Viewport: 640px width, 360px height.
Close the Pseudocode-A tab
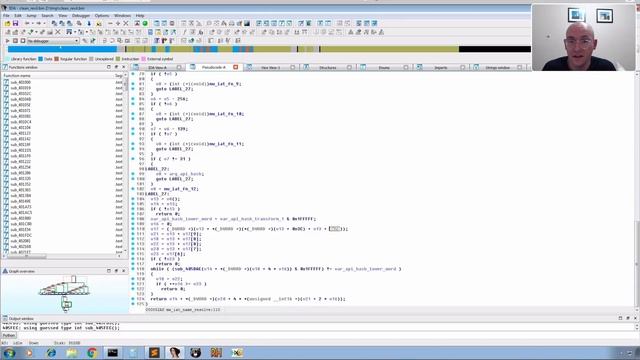236,67
